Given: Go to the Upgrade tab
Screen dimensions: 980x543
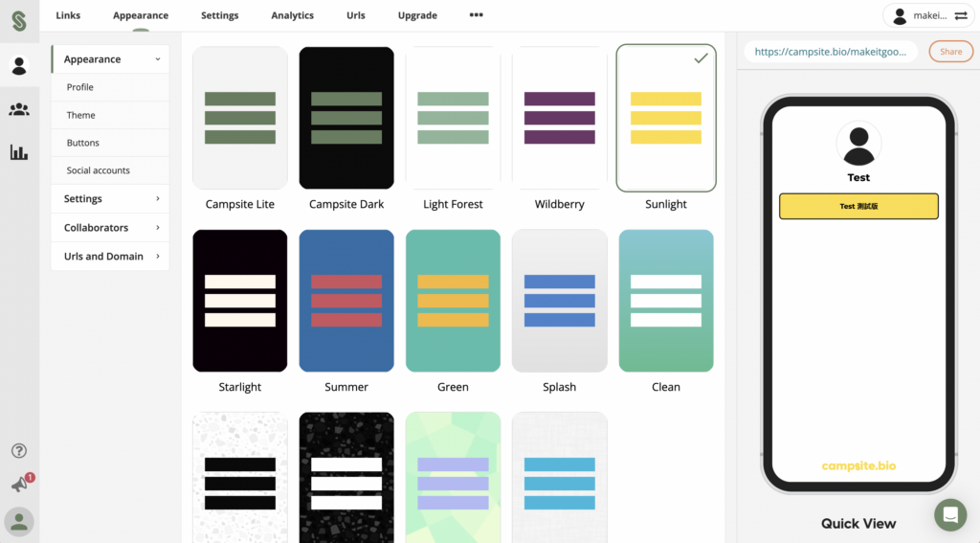Looking at the screenshot, I should coord(417,15).
